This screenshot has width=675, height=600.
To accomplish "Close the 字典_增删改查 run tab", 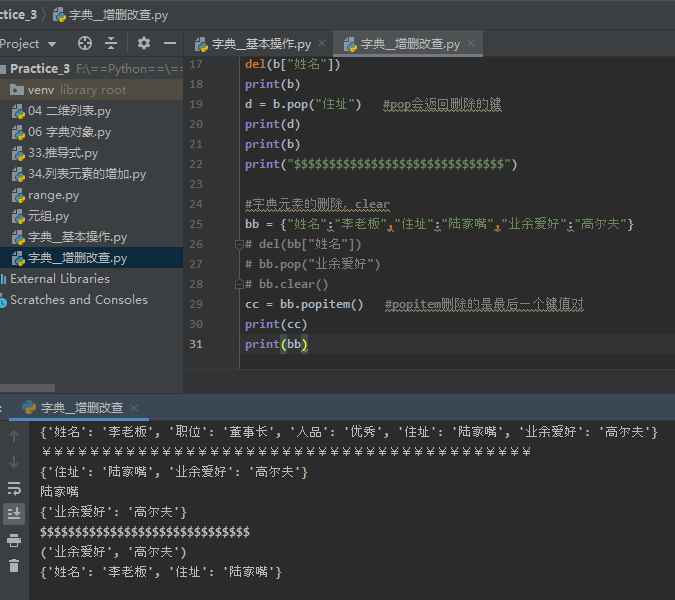I will [x=134, y=408].
